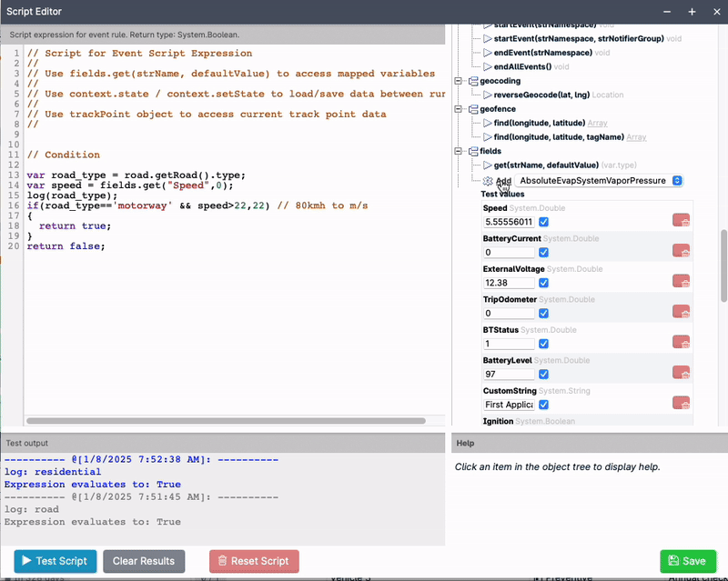Click arrow icon of find(longitude, latitude, tagName)
The image size is (728, 581).
pos(488,137)
